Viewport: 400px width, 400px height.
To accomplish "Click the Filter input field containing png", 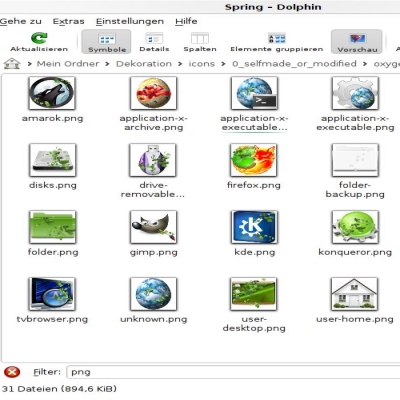I will point(233,372).
